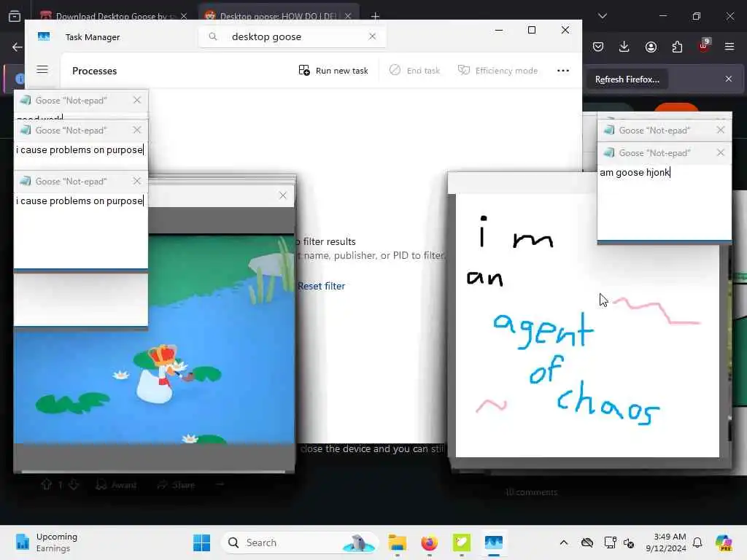The height and width of the screenshot is (560, 747).
Task: Click the Task Manager taskbar icon
Action: (x=494, y=542)
